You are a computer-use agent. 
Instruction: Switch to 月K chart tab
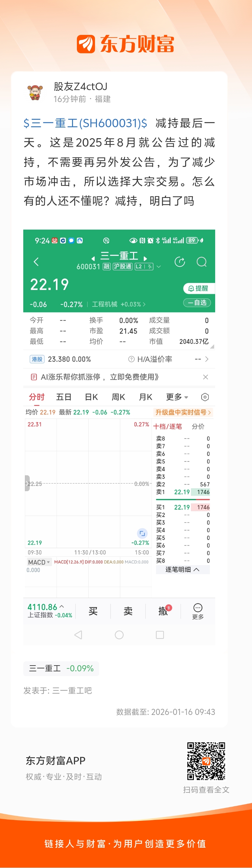click(145, 397)
